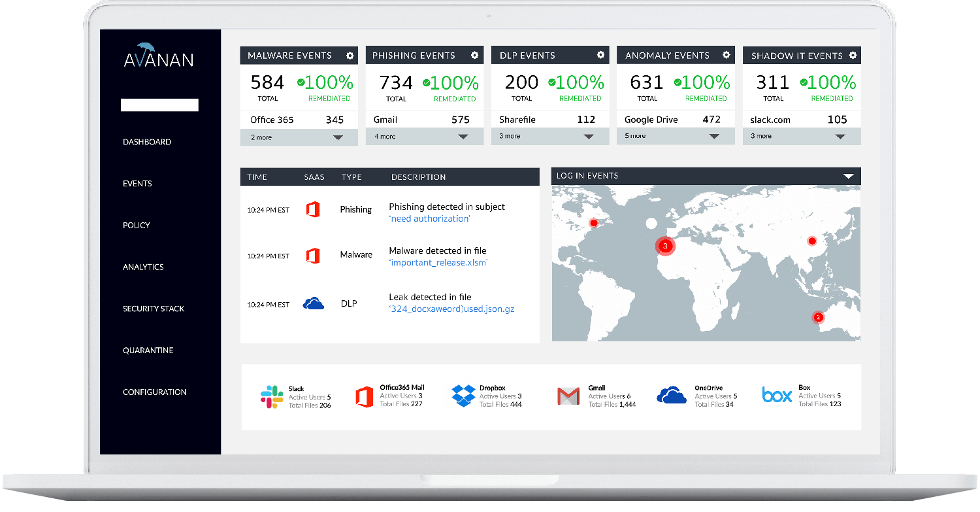Open 'need authorization' link
This screenshot has height=512, width=980.
tap(429, 218)
